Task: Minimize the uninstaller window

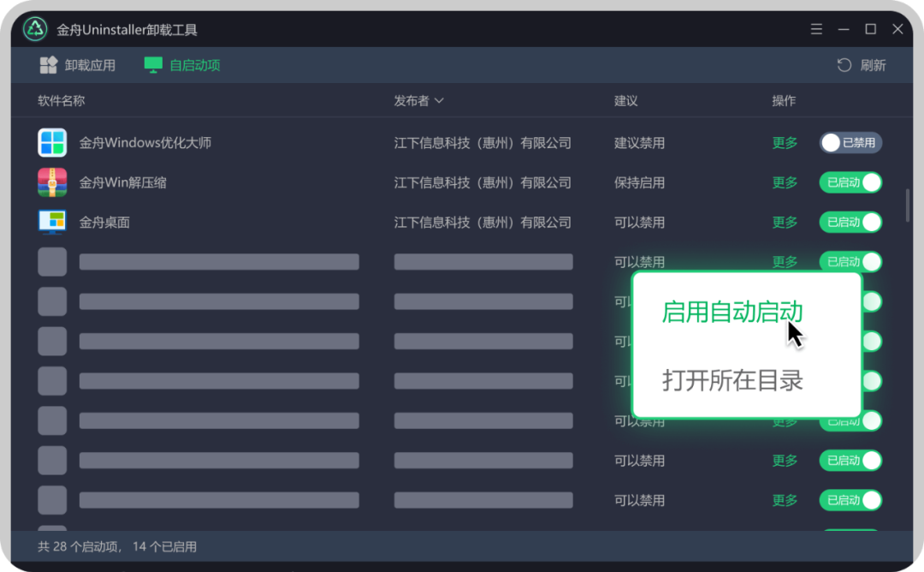Action: (x=844, y=29)
